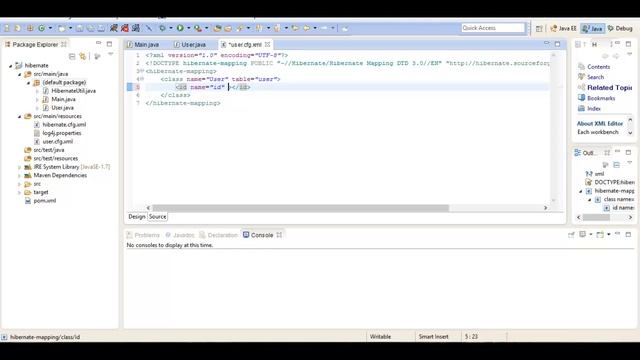This screenshot has width=640, height=360.
Task: Open the Index help link
Action: [x=594, y=109]
